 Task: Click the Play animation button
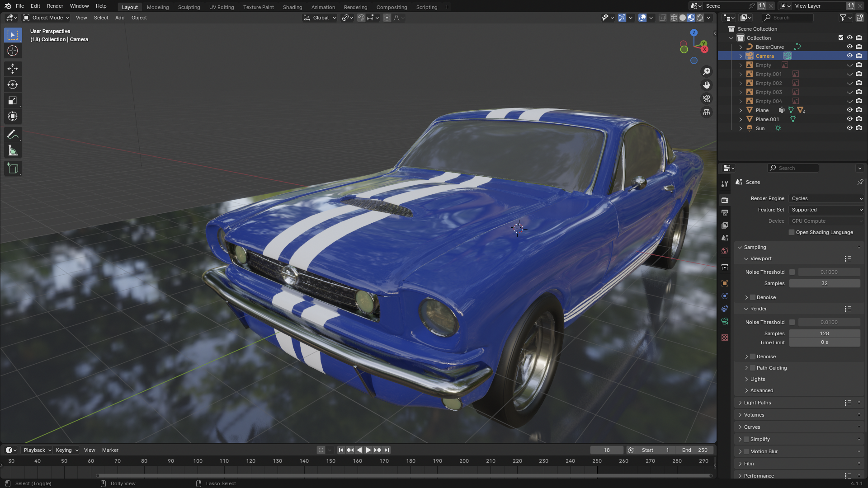pos(368,450)
